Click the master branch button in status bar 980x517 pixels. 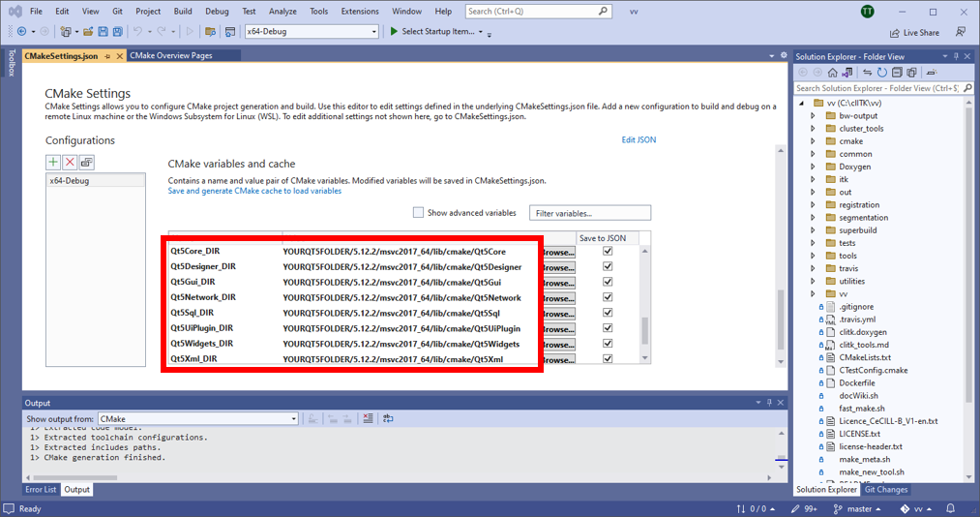tap(856, 509)
